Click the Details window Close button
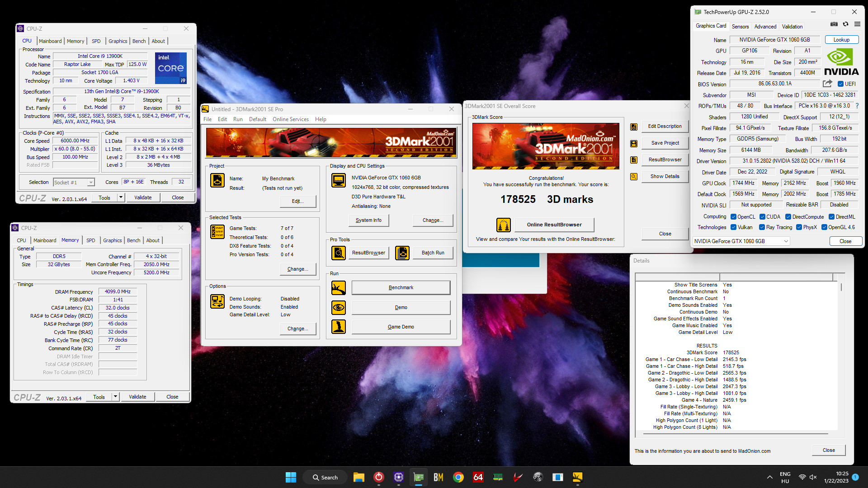 [x=829, y=450]
